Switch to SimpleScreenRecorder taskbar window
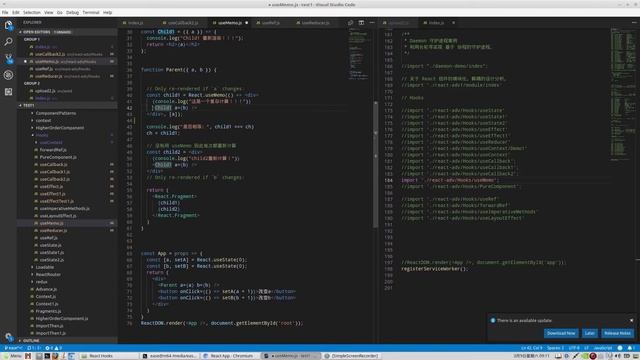This screenshot has height=360, width=640. click(x=352, y=356)
